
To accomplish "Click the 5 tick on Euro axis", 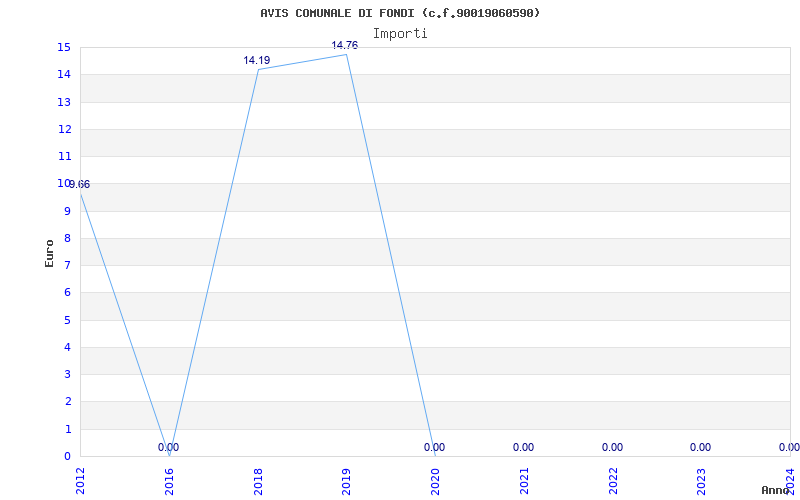I will pos(67,320).
